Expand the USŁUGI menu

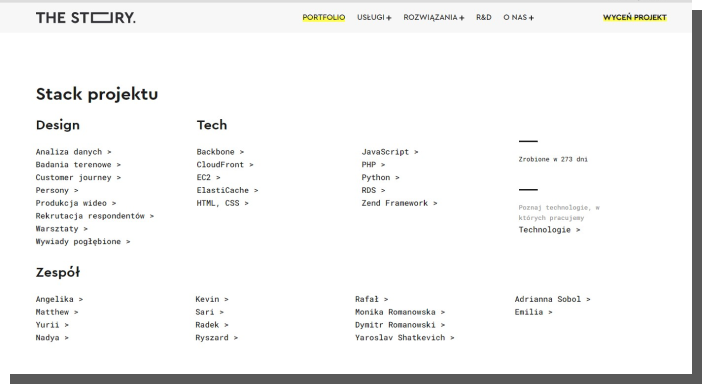coord(374,17)
